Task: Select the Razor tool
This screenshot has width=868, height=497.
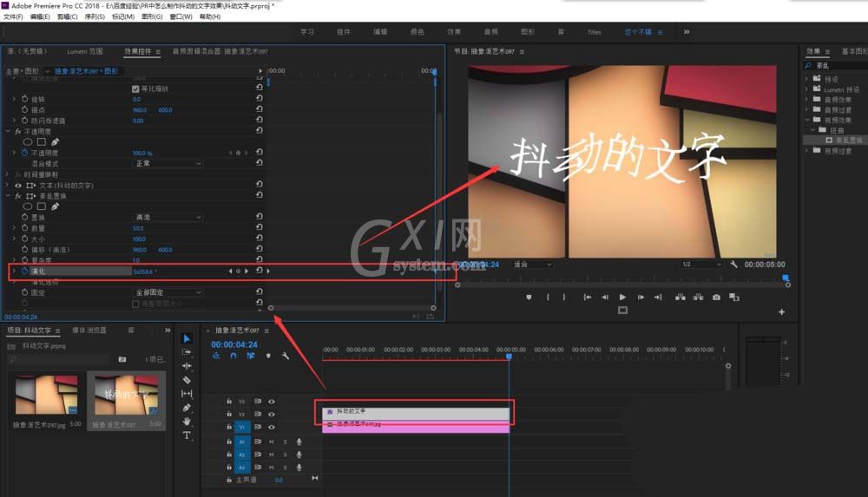Action: point(187,380)
